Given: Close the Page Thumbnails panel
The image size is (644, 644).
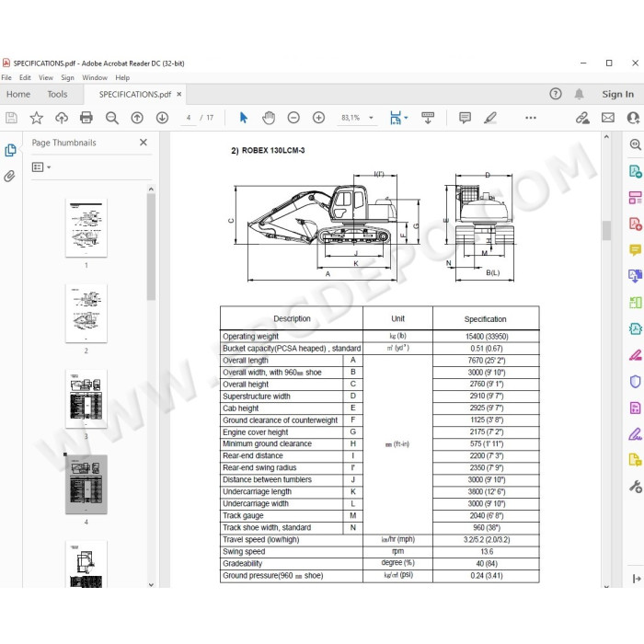Looking at the screenshot, I should pyautogui.click(x=144, y=143).
